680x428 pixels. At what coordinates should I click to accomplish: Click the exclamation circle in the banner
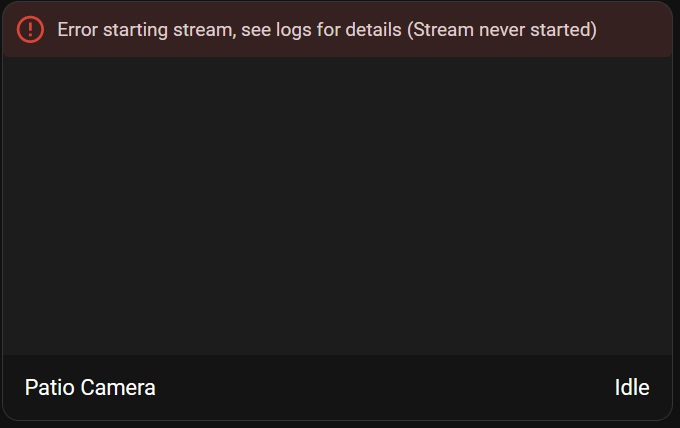pyautogui.click(x=31, y=30)
